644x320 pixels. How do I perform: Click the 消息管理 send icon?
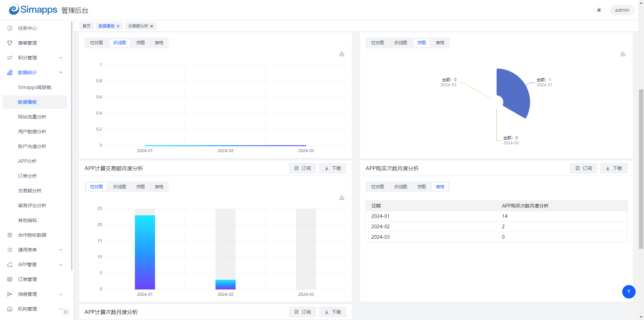pyautogui.click(x=10, y=294)
